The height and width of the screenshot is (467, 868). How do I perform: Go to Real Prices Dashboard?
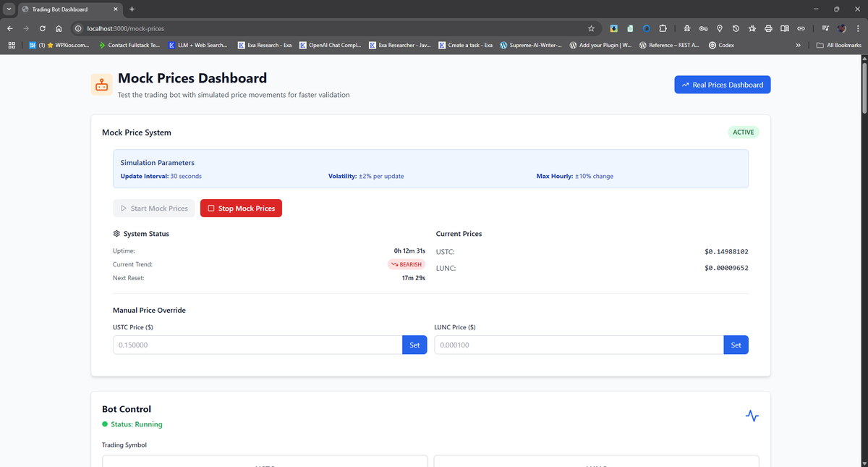pyautogui.click(x=723, y=85)
